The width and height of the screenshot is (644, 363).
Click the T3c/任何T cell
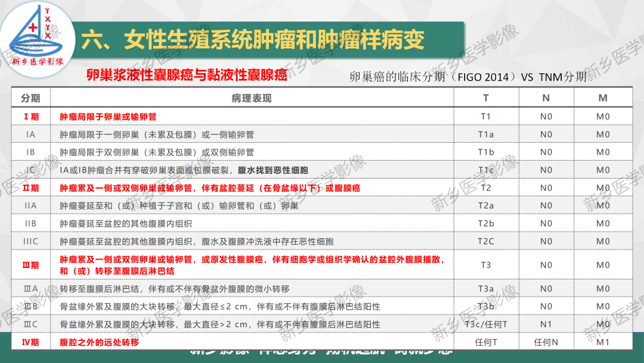pyautogui.click(x=486, y=324)
